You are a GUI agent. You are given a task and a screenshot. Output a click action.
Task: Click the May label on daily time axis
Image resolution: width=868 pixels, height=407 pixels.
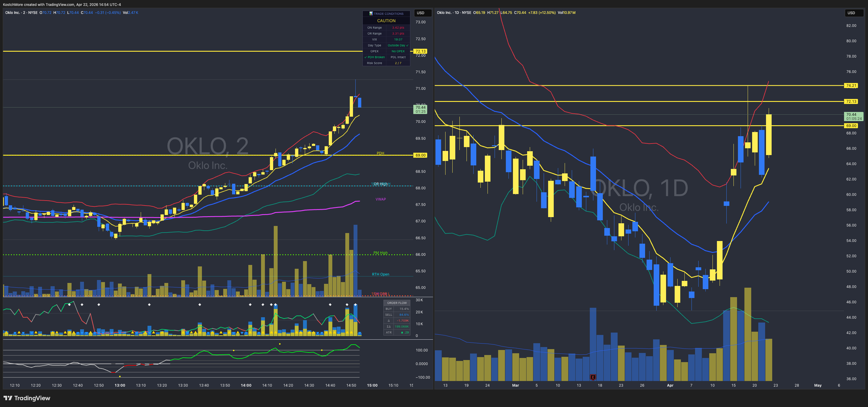tap(818, 385)
